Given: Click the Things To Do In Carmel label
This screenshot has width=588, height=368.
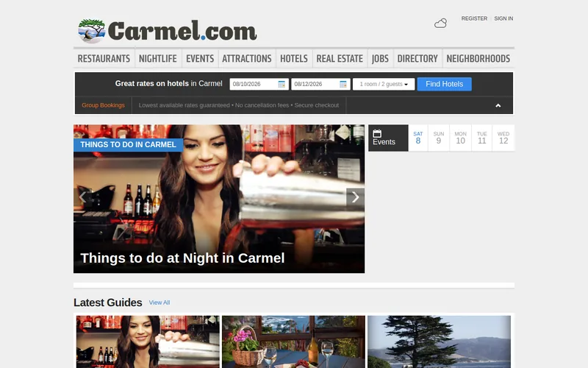Looking at the screenshot, I should pyautogui.click(x=128, y=145).
